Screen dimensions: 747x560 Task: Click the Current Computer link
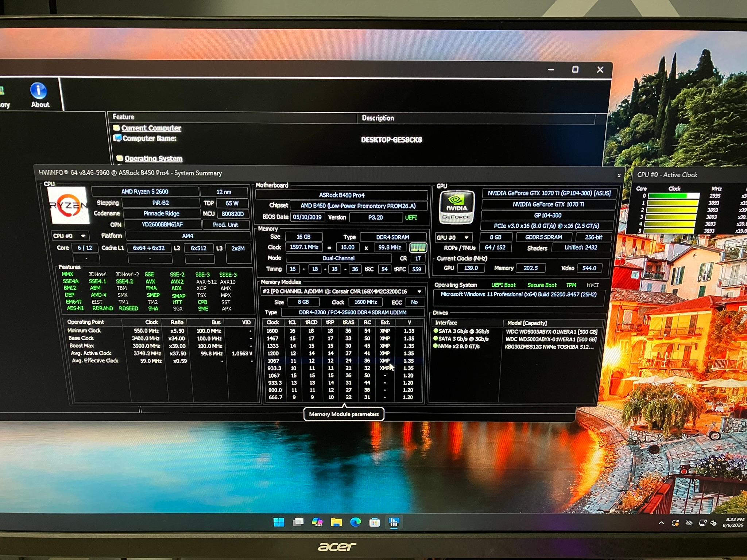pyautogui.click(x=151, y=128)
